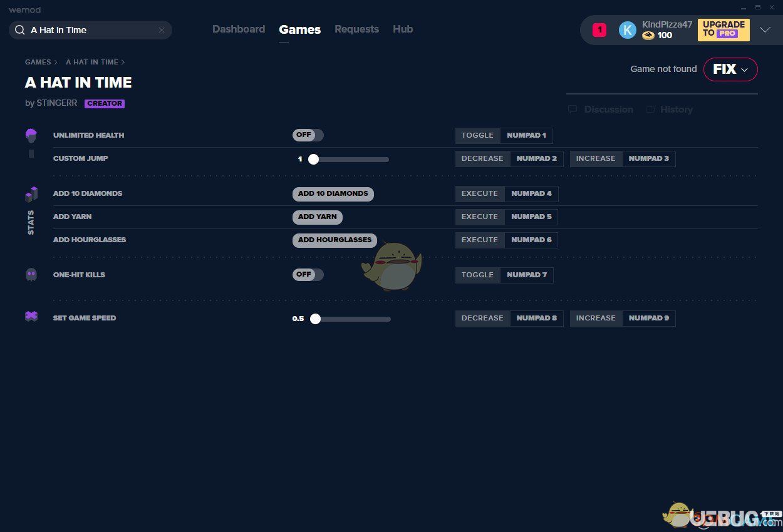Click the ADD 10 DIAMONDS cheat label
Image resolution: width=783 pixels, height=532 pixels.
pyautogui.click(x=88, y=193)
